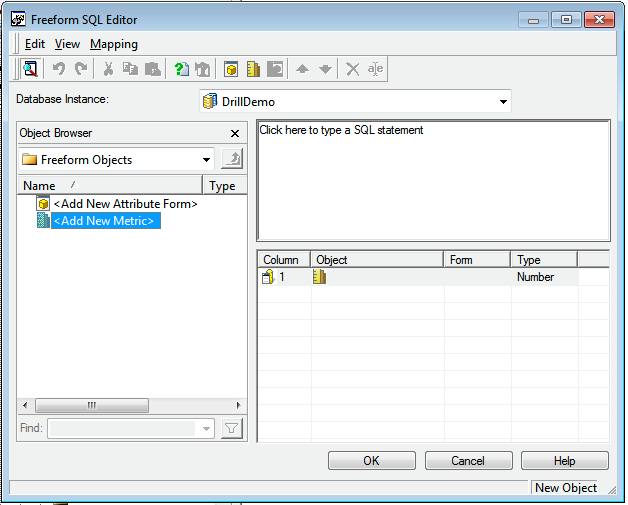Go up one folder level in Object Browser

[x=232, y=159]
